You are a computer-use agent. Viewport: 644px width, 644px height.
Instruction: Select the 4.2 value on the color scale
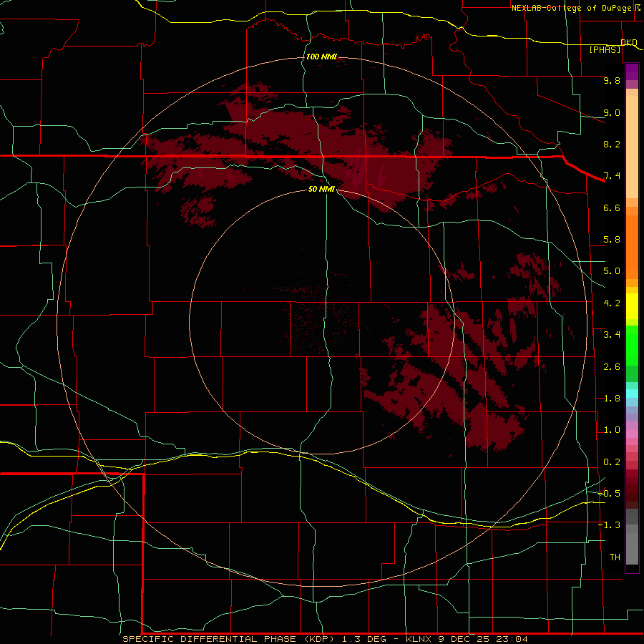[x=612, y=303]
